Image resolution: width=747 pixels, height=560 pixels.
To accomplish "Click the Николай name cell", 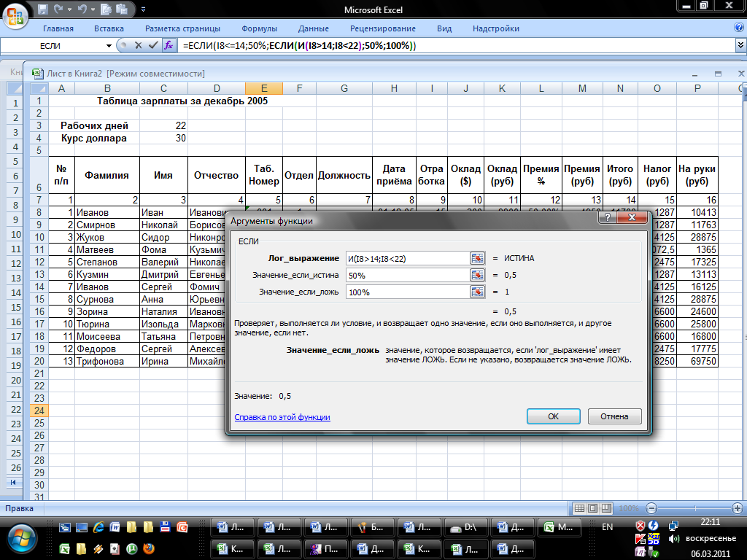I will click(x=164, y=225).
